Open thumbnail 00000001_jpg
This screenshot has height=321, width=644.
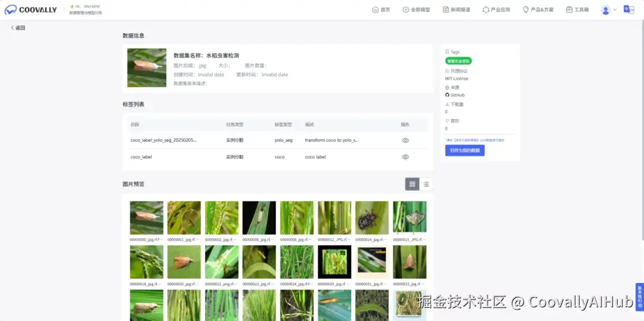click(184, 218)
